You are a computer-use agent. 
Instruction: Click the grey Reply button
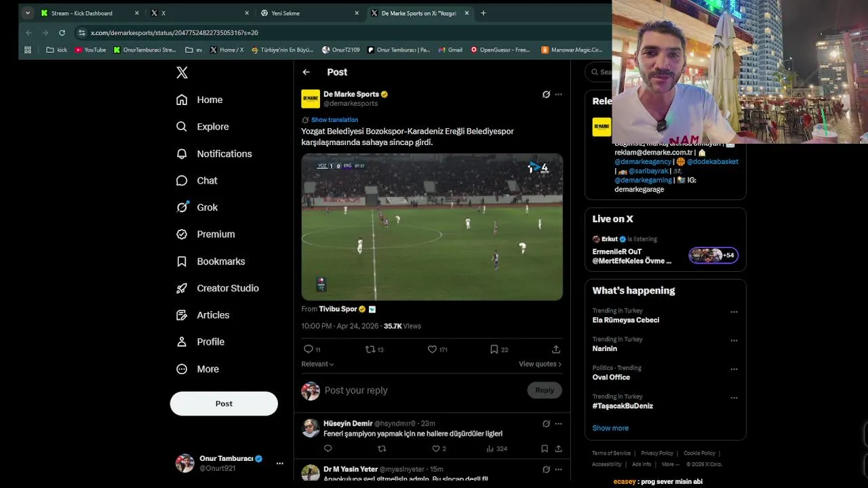tap(545, 390)
